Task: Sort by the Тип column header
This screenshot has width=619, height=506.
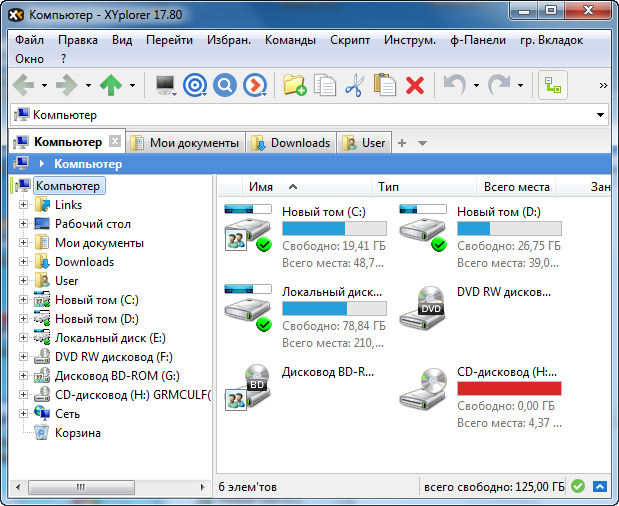Action: [x=389, y=187]
